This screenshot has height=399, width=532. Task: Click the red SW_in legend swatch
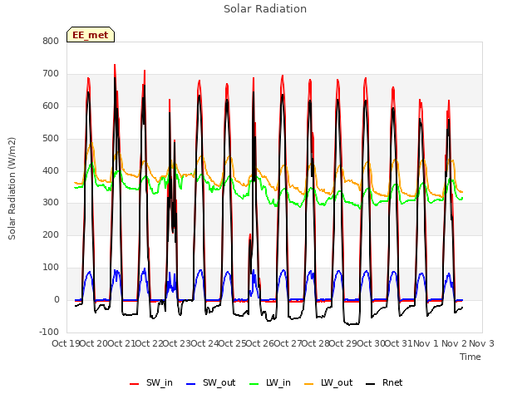pyautogui.click(x=135, y=384)
